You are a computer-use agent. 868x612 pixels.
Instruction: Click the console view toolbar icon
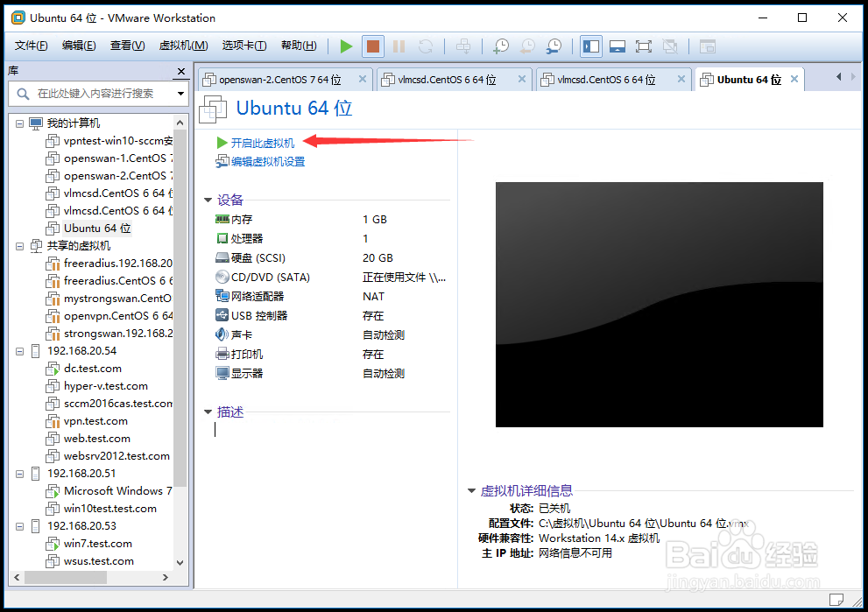pos(708,46)
